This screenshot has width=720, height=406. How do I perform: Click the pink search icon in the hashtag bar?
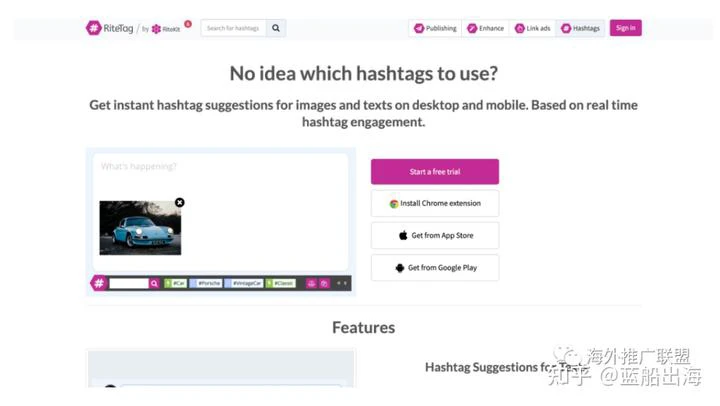pyautogui.click(x=154, y=283)
